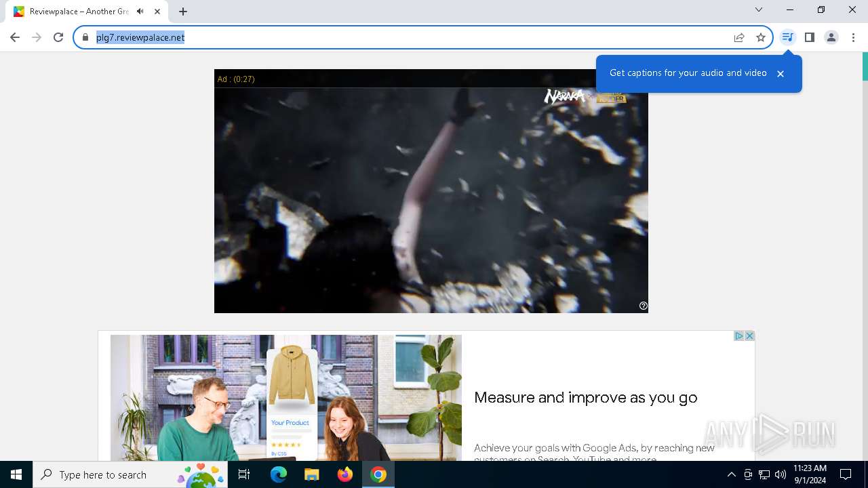Open the AdChoices icon on banner
The width and height of the screenshot is (868, 488).
click(739, 335)
